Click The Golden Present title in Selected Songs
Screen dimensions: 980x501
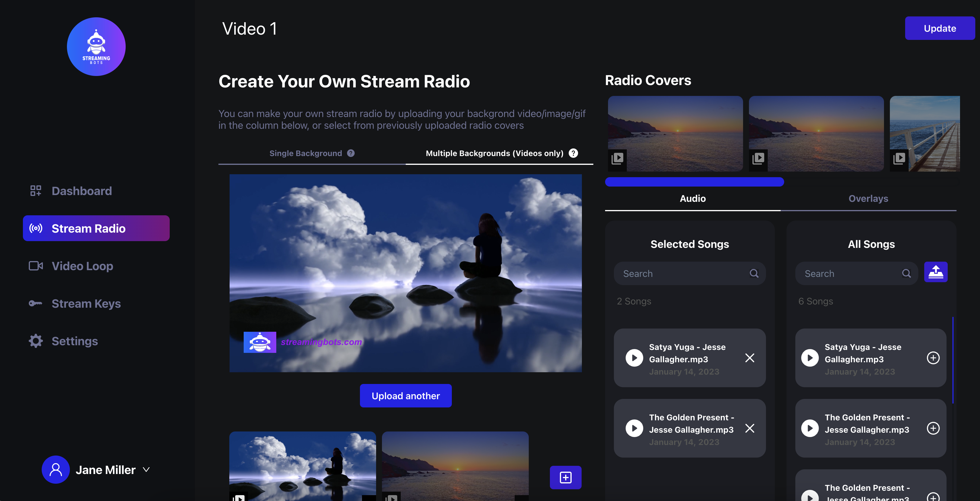click(691, 424)
